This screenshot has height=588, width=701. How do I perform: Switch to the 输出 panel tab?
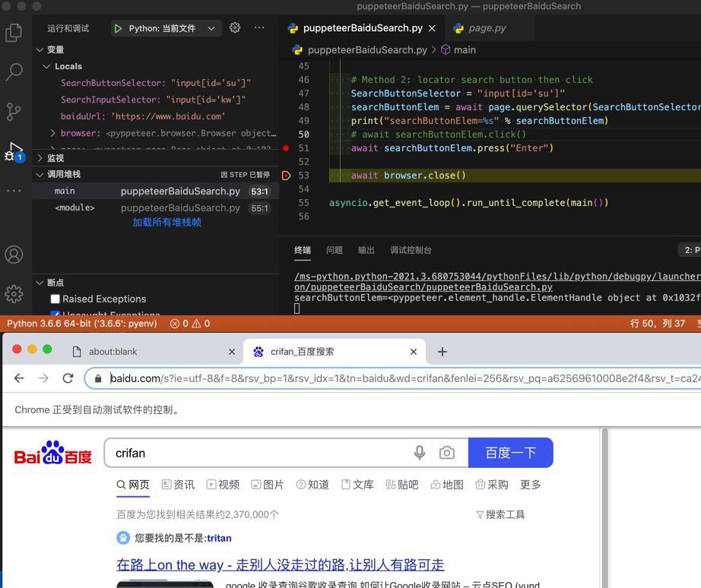pos(366,250)
